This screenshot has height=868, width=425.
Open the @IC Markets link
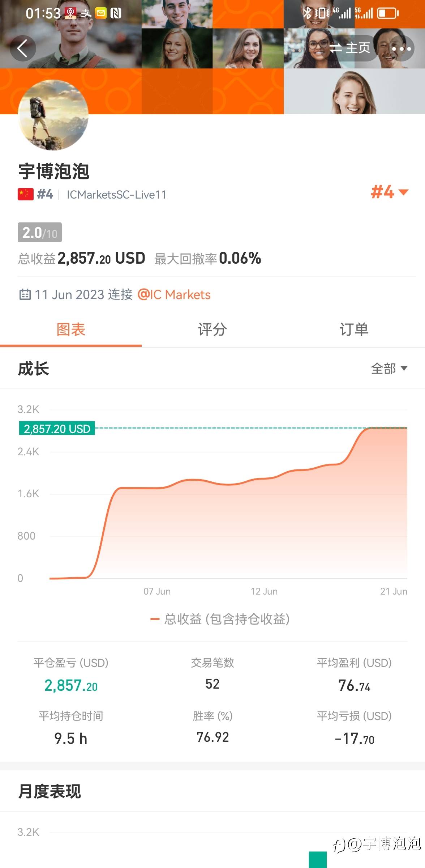click(174, 295)
